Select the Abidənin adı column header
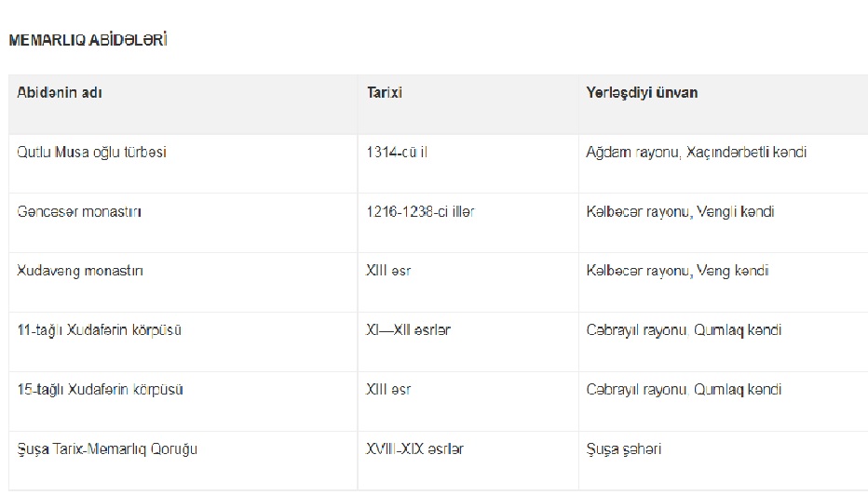The height and width of the screenshot is (495, 868). point(60,92)
